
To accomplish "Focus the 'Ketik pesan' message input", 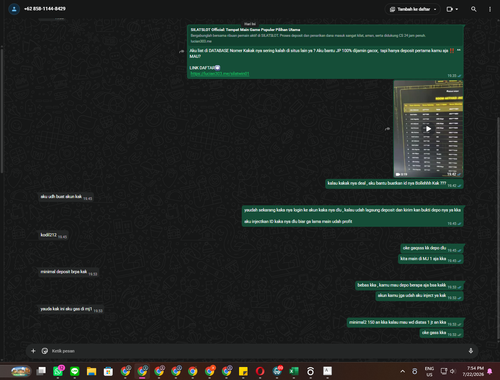I will click(x=257, y=351).
